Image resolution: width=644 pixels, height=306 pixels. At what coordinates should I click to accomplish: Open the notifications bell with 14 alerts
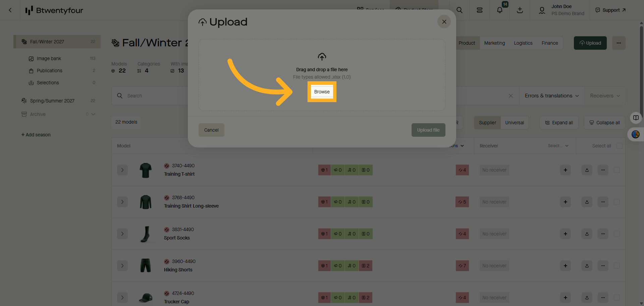pyautogui.click(x=499, y=10)
